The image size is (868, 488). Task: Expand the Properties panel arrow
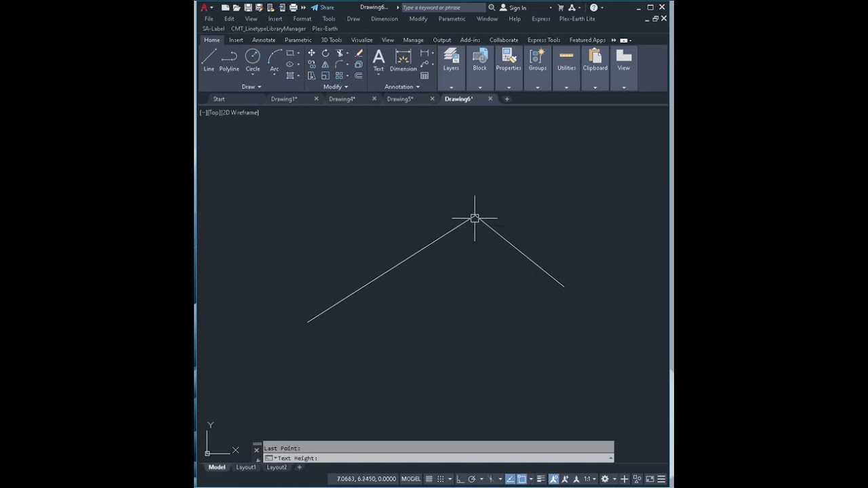click(x=509, y=87)
